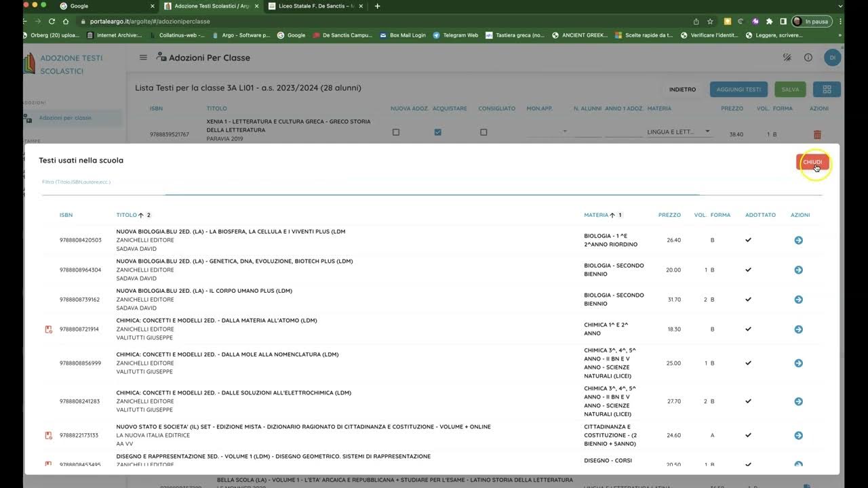Screen dimensions: 868x488
Task: Add the Genetica, DNA, evoluzione book via its arrow
Action: (x=798, y=270)
